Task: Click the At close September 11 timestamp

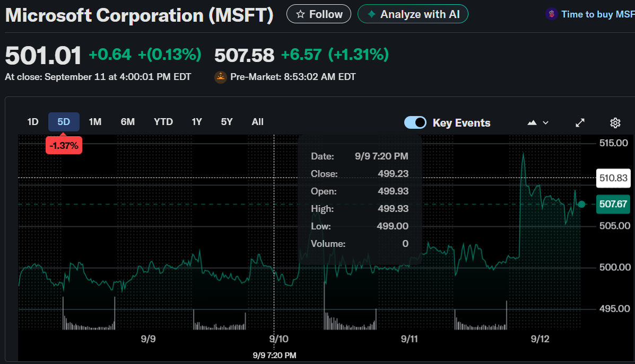Action: click(x=98, y=77)
